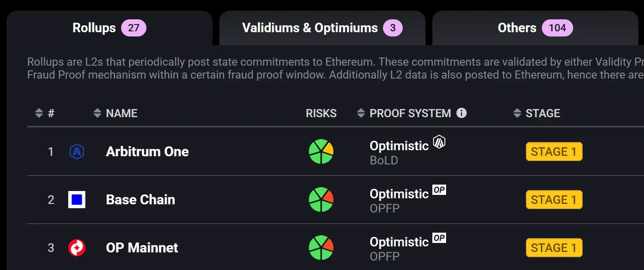The width and height of the screenshot is (644, 270).
Task: Click the Proof System info icon
Action: point(462,113)
